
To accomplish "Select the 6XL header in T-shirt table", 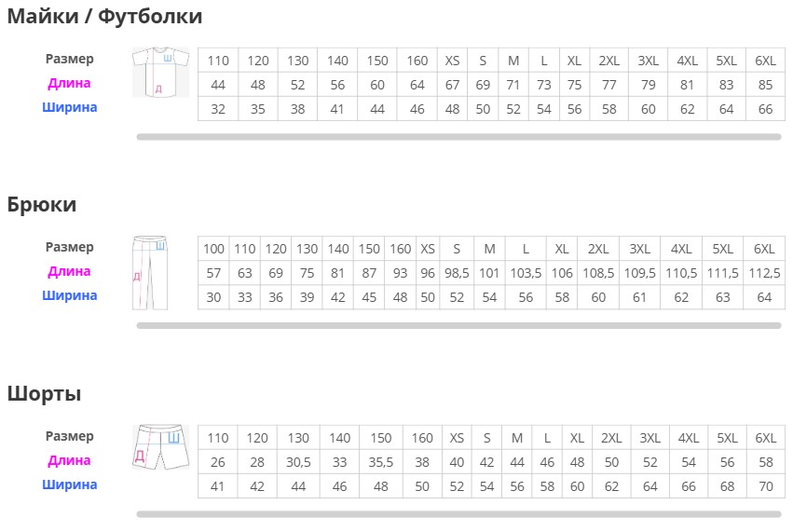I will click(x=766, y=61).
